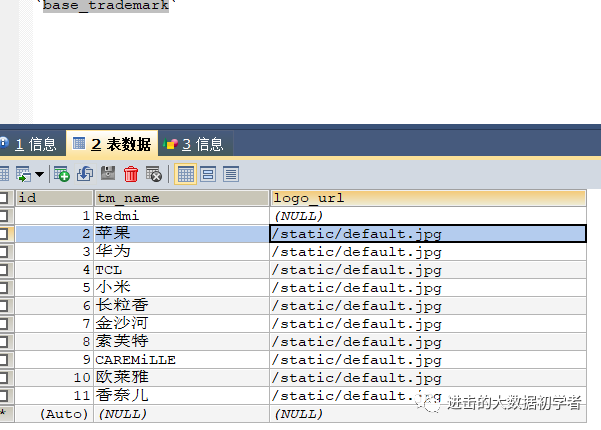
Task: Select the CAREMiLLE cell
Action: coord(182,360)
